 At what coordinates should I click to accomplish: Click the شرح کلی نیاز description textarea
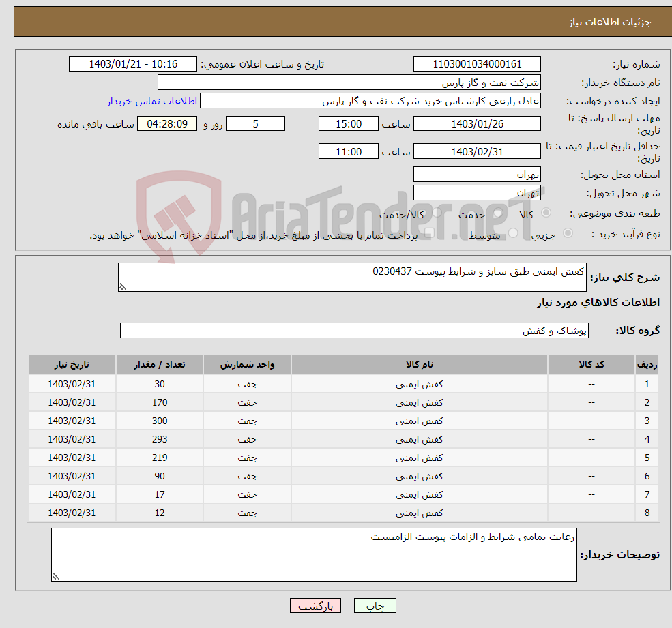(352, 277)
